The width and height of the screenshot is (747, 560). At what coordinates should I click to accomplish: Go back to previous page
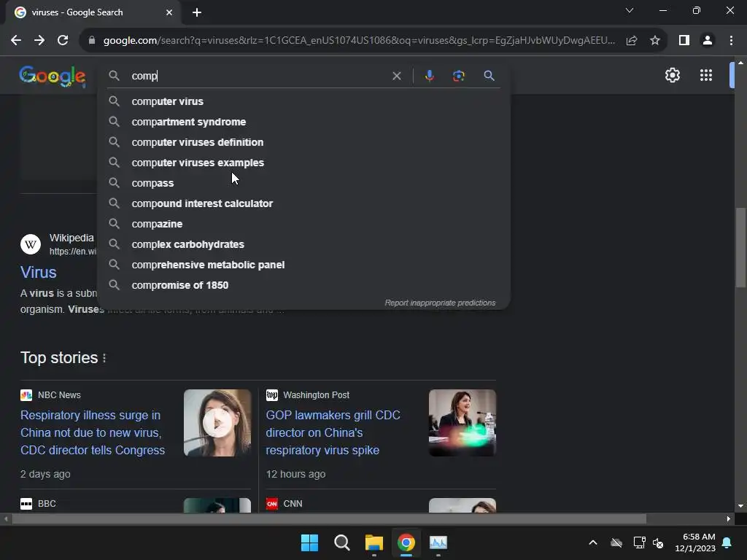point(16,41)
